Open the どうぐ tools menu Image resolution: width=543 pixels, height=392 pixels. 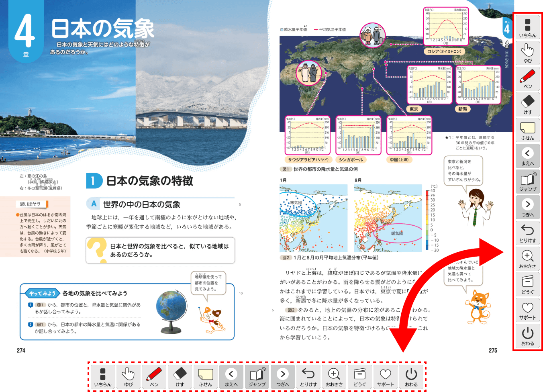coord(527,284)
